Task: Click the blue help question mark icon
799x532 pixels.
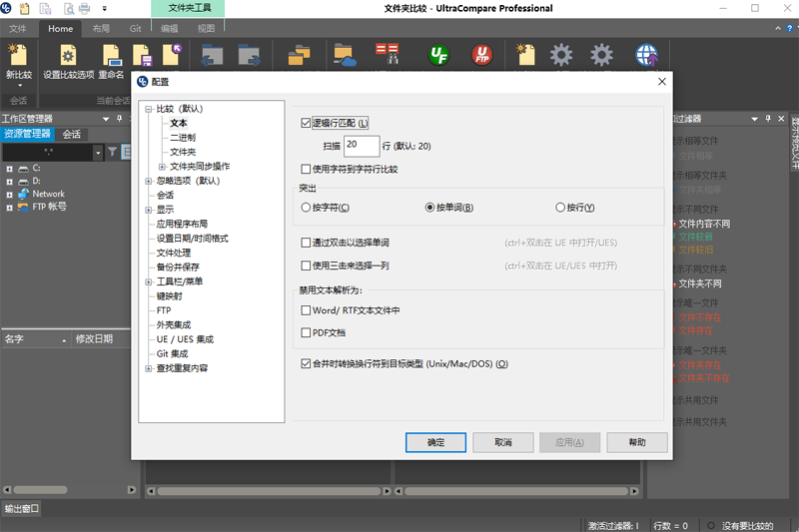Action: (790, 29)
